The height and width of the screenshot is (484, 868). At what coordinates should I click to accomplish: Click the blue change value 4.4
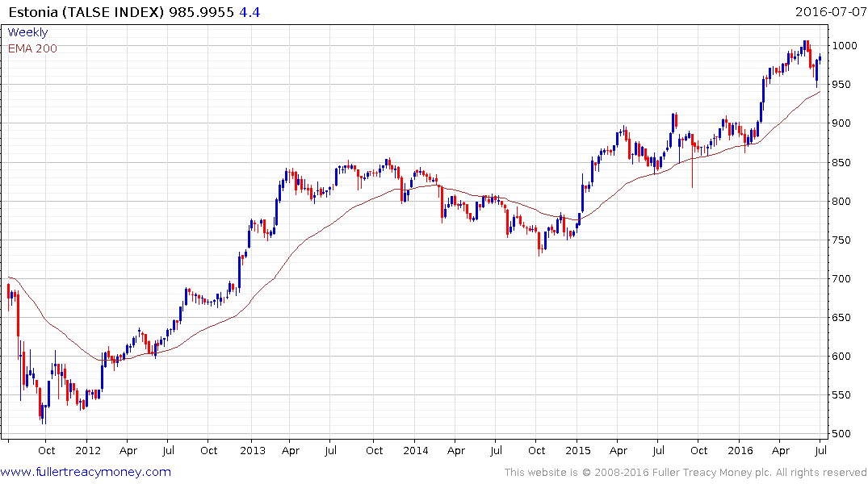pyautogui.click(x=249, y=12)
